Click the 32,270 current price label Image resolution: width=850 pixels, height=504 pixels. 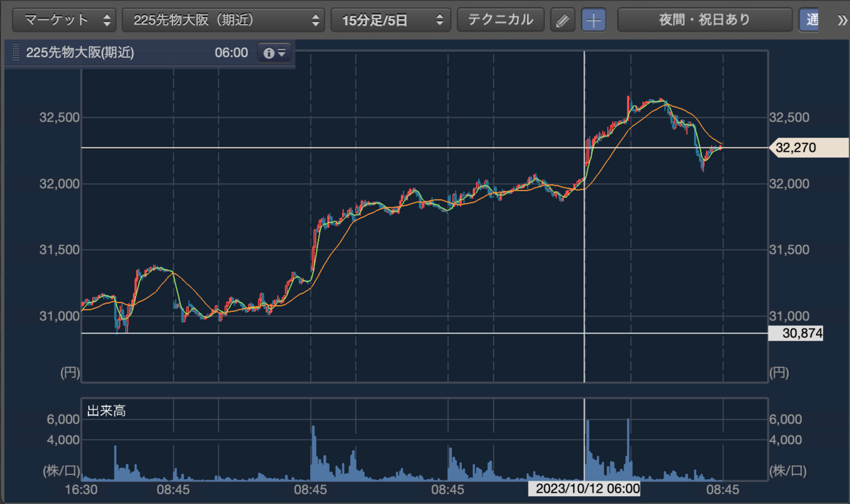(810, 148)
